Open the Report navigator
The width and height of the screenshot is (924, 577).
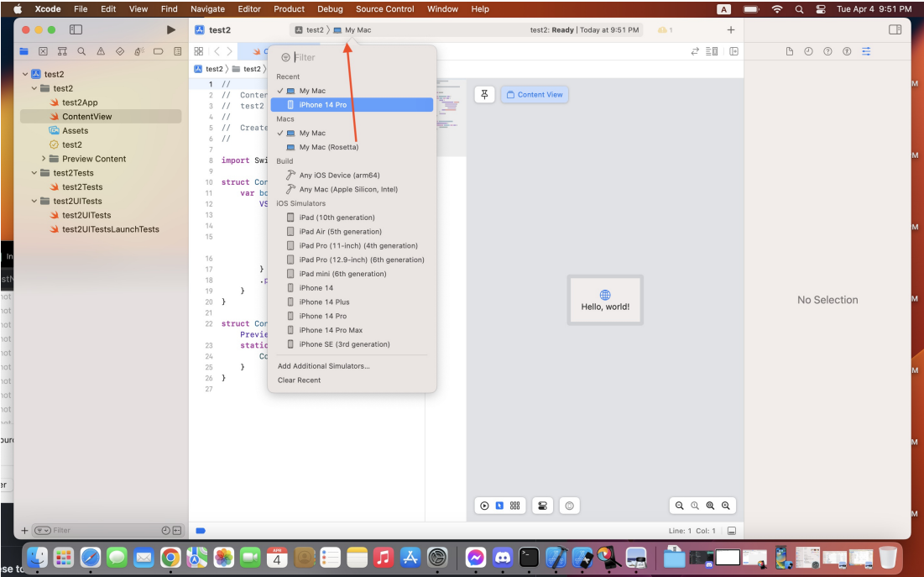[x=177, y=51]
